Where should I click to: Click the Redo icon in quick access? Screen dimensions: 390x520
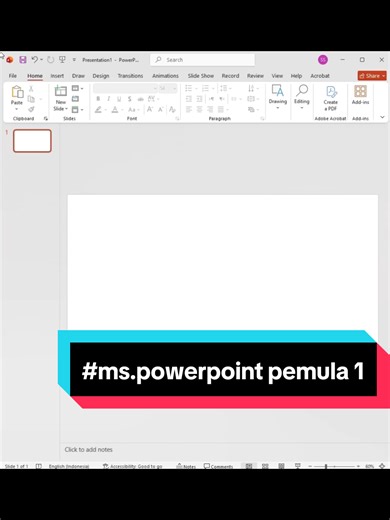(50, 60)
